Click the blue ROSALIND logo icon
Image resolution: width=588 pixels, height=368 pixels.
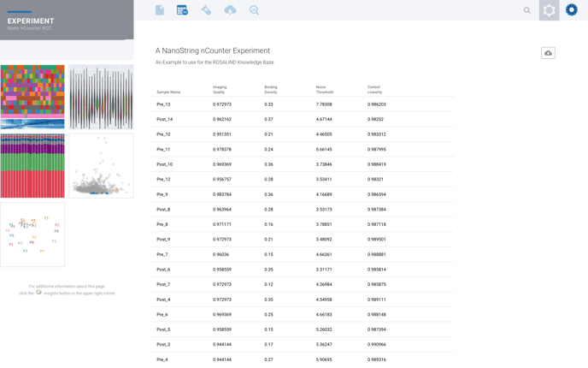pos(572,9)
